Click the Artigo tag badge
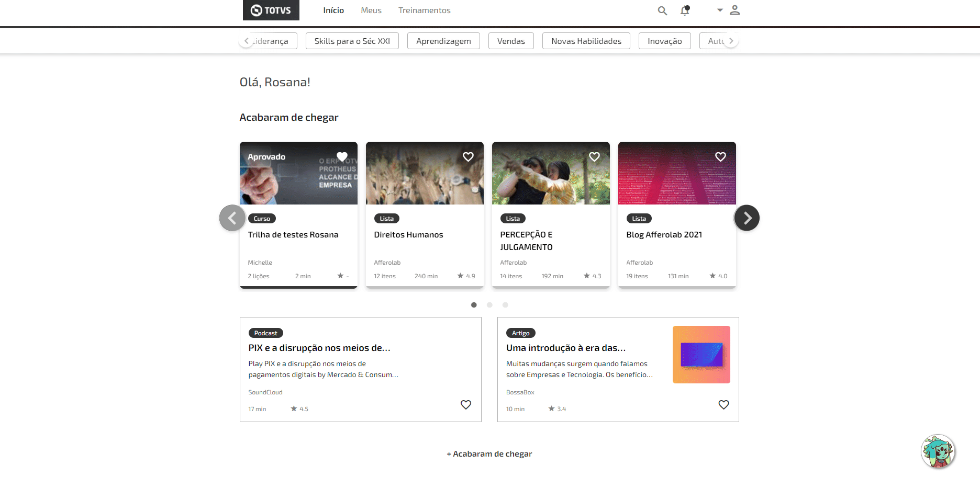The height and width of the screenshot is (477, 980). tap(521, 333)
